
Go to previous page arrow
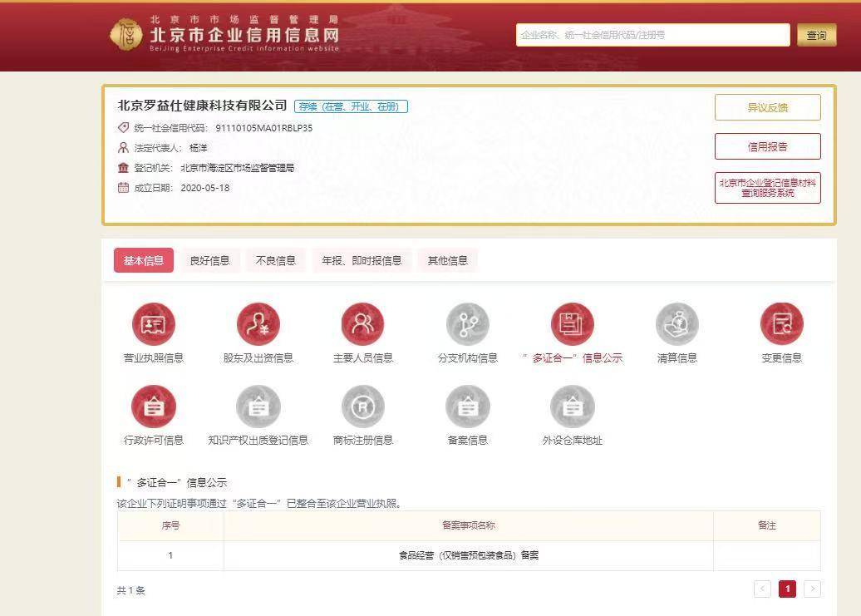[x=762, y=589]
